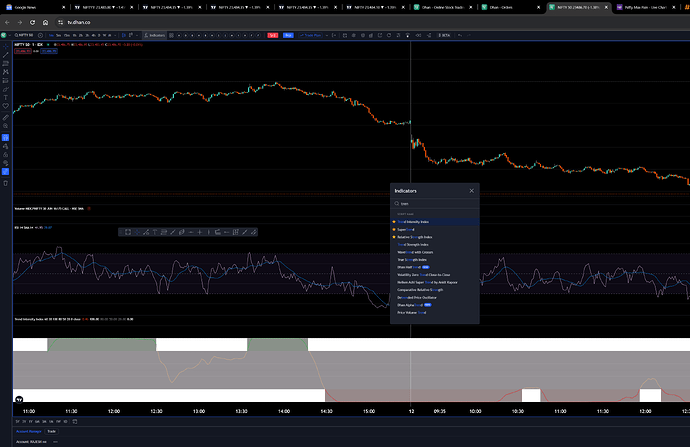Add Comparative Relative Strength indicator

[x=435, y=290]
